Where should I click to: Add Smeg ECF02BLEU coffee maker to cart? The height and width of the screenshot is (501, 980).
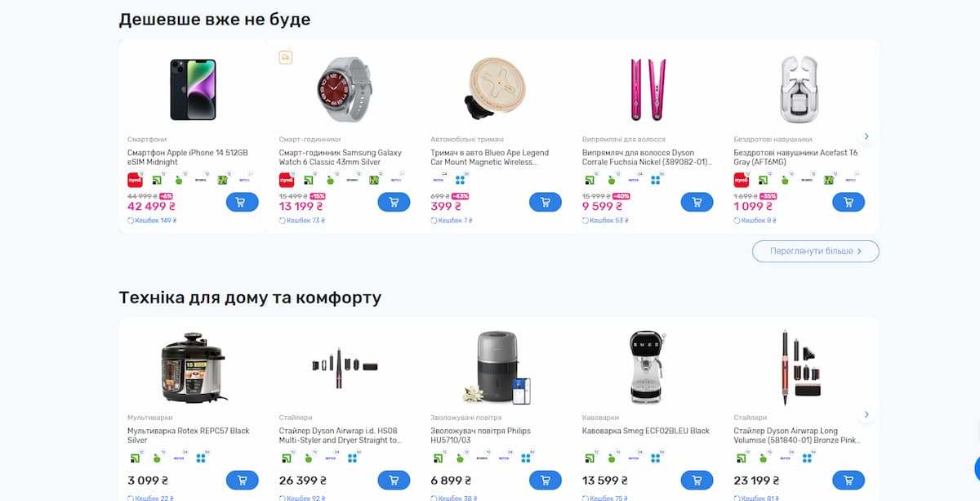click(697, 481)
